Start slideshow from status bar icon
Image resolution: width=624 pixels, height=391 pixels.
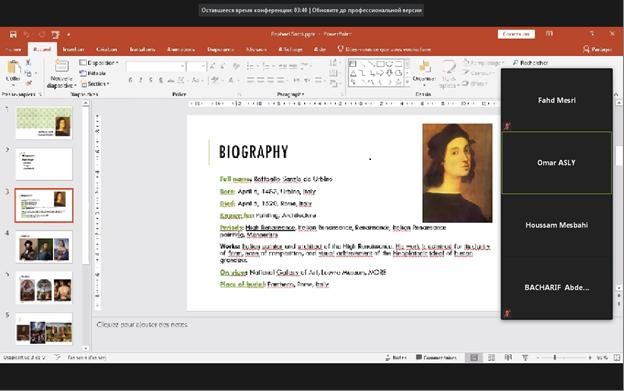[x=525, y=358]
